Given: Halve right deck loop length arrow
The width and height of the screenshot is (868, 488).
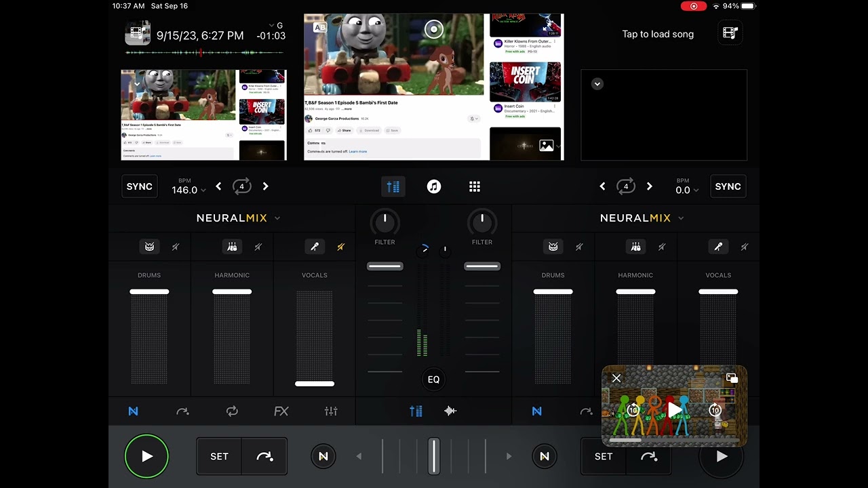Looking at the screenshot, I should (x=602, y=186).
